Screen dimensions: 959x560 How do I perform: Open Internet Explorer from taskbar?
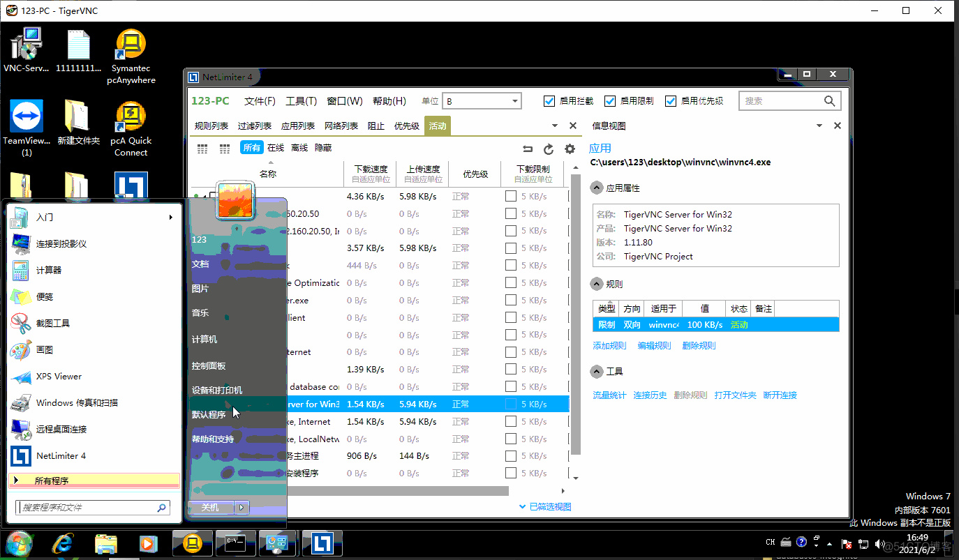(63, 543)
